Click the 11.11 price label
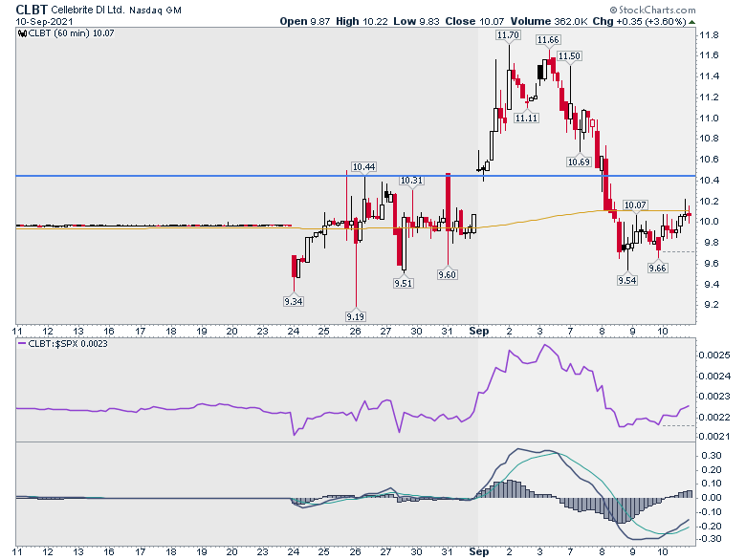The image size is (746, 560). pyautogui.click(x=526, y=118)
